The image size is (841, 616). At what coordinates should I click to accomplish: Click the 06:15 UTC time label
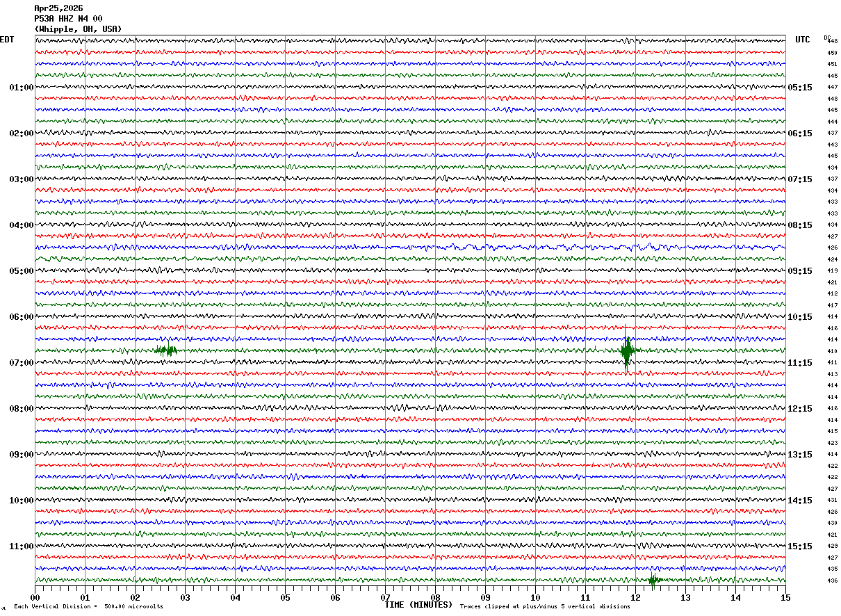[x=800, y=133]
